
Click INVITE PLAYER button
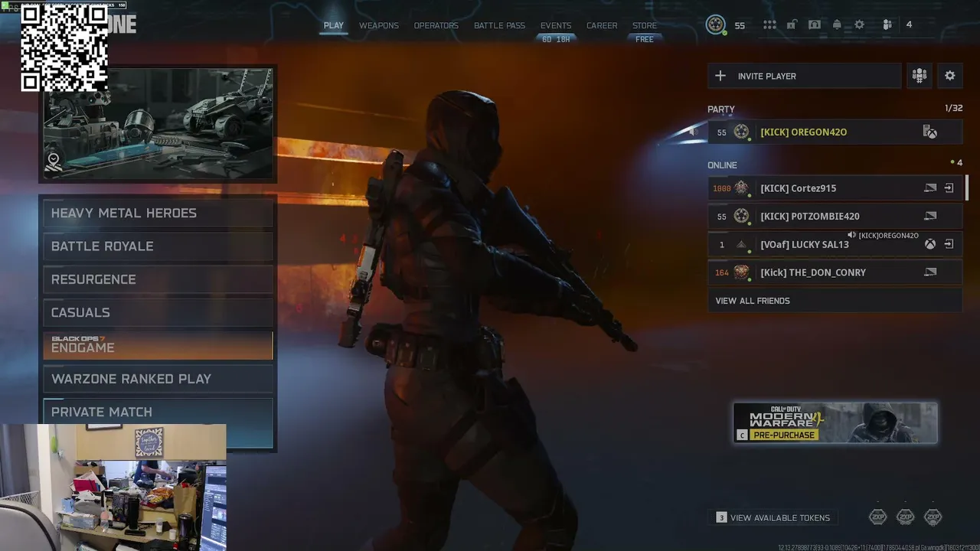coord(804,76)
